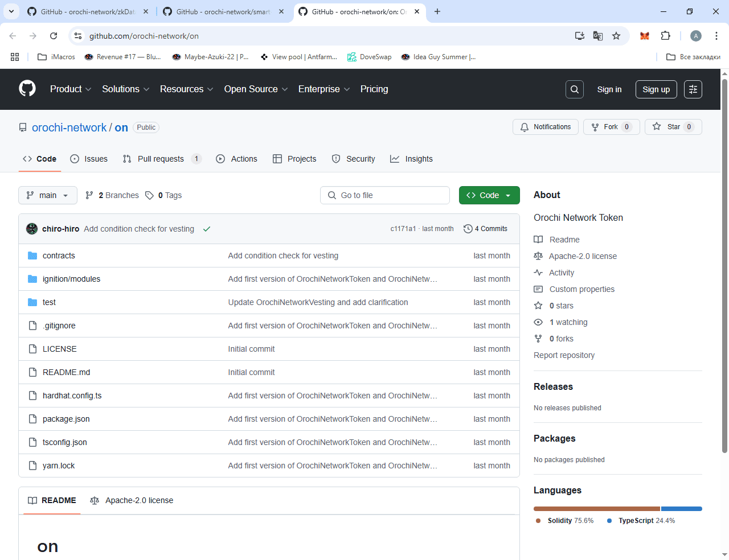Select the Apache-2.0 license readme tab
This screenshot has width=729, height=560.
[x=132, y=500]
